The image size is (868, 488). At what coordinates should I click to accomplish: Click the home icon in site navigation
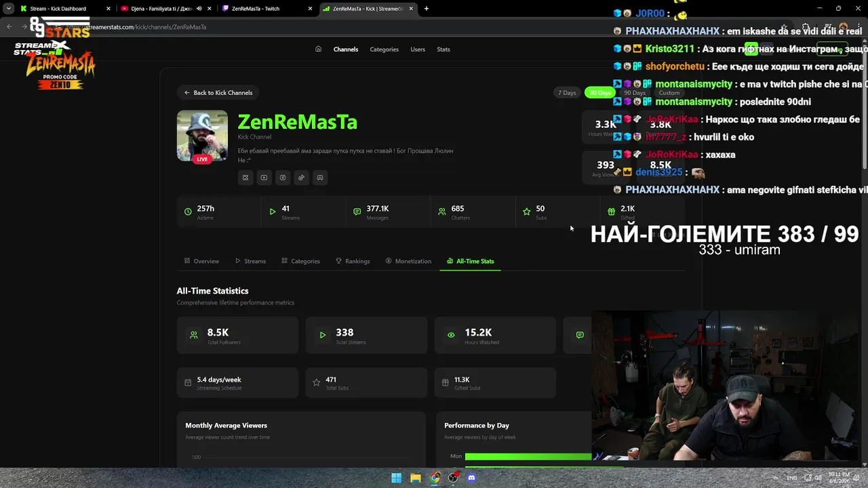tap(318, 49)
